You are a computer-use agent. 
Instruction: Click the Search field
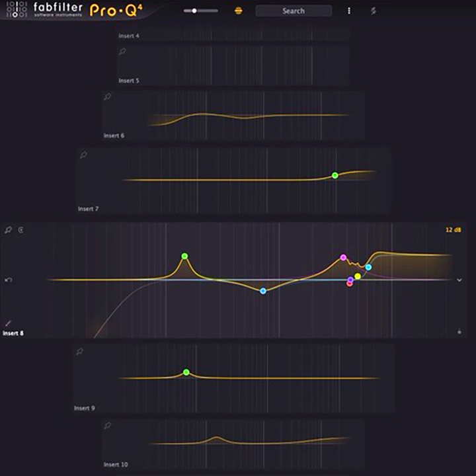[294, 11]
